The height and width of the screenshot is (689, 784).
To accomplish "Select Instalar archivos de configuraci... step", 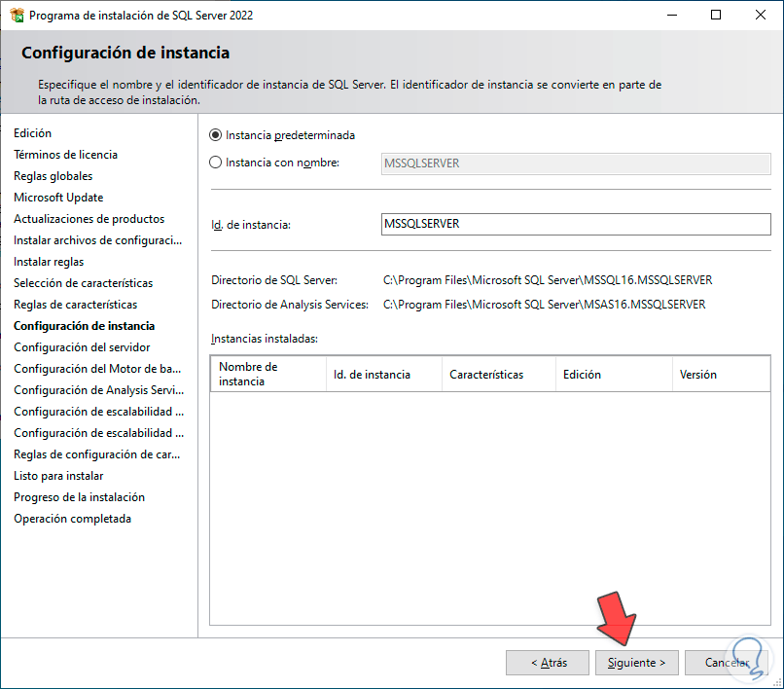I will (97, 240).
